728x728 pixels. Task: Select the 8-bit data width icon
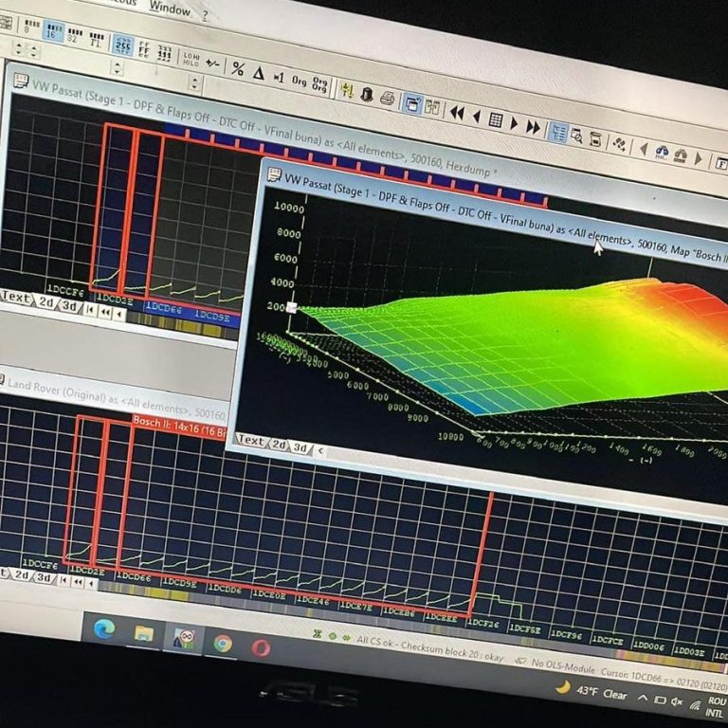coord(31,26)
